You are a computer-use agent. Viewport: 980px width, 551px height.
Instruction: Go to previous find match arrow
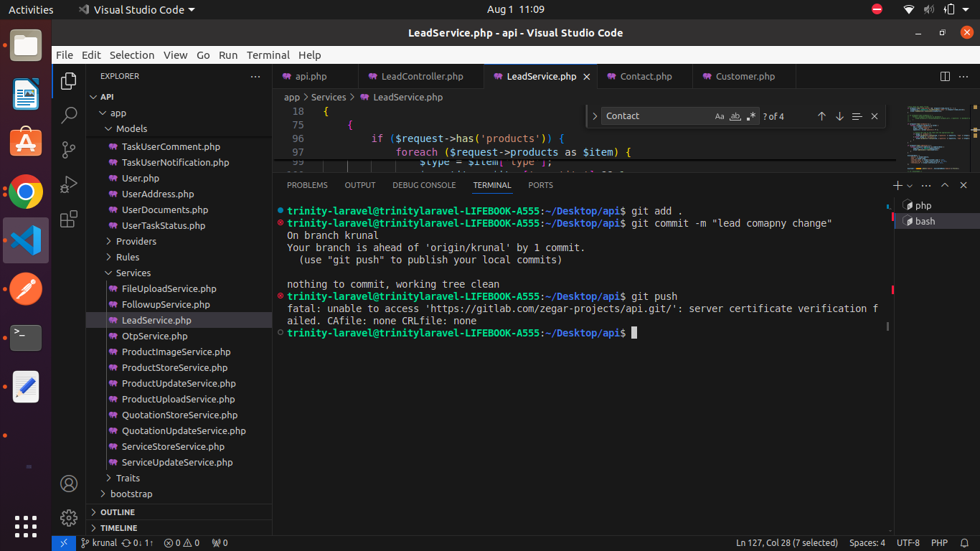(821, 116)
